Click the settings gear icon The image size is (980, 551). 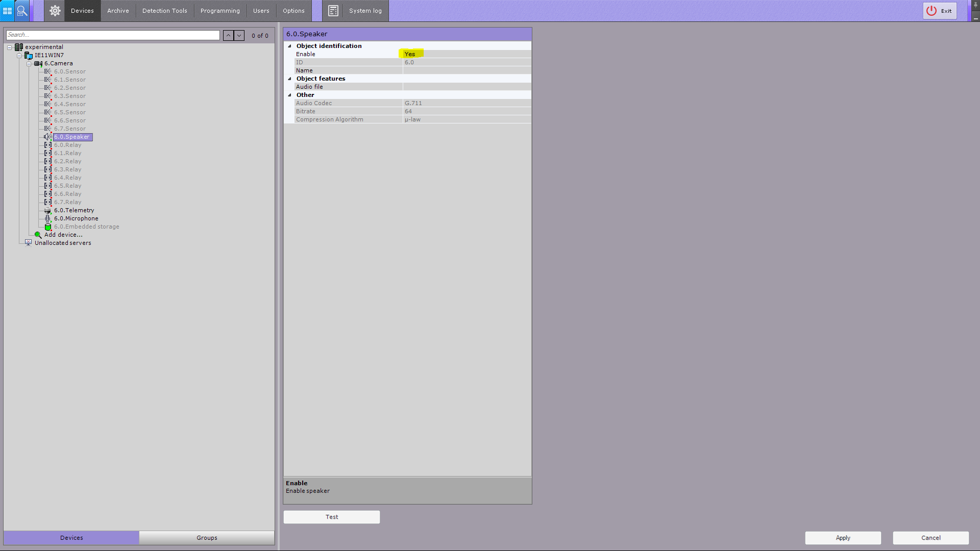55,11
